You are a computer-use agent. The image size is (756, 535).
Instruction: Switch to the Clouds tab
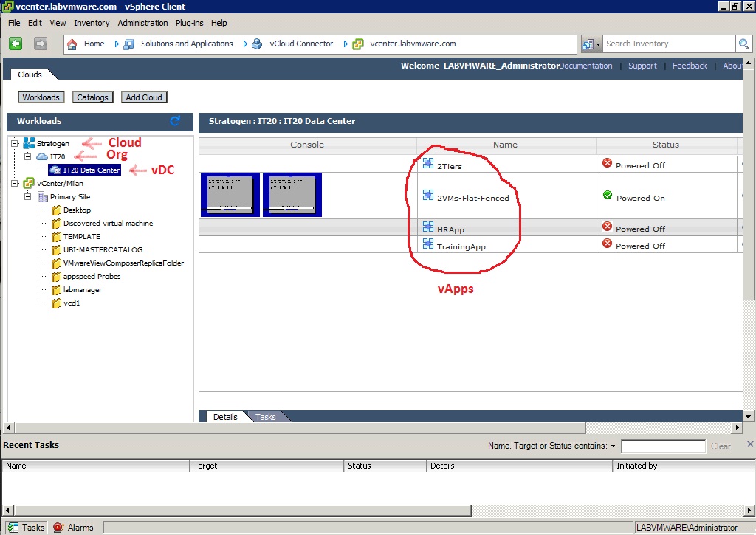pyautogui.click(x=30, y=75)
